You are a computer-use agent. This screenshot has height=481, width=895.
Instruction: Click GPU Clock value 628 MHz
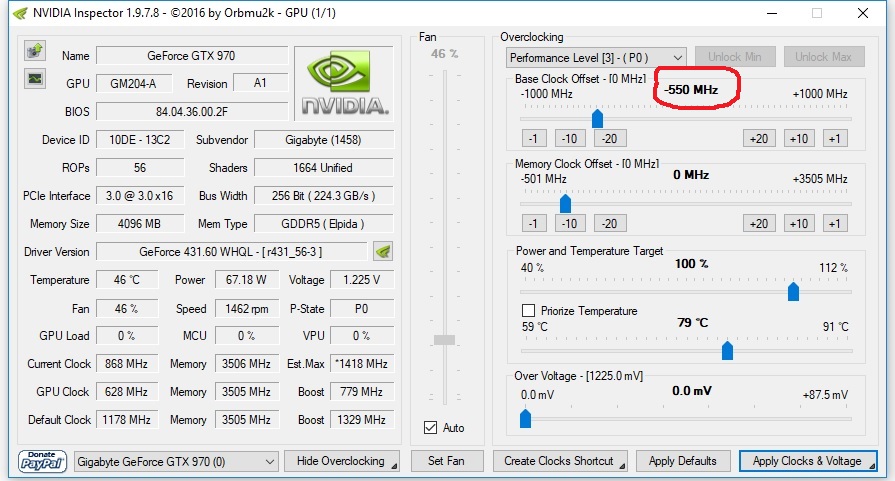[x=127, y=391]
